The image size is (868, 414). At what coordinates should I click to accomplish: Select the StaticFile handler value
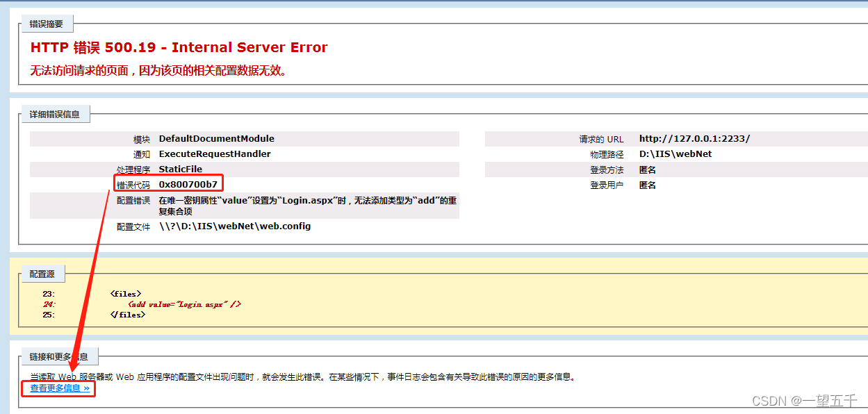[x=181, y=169]
